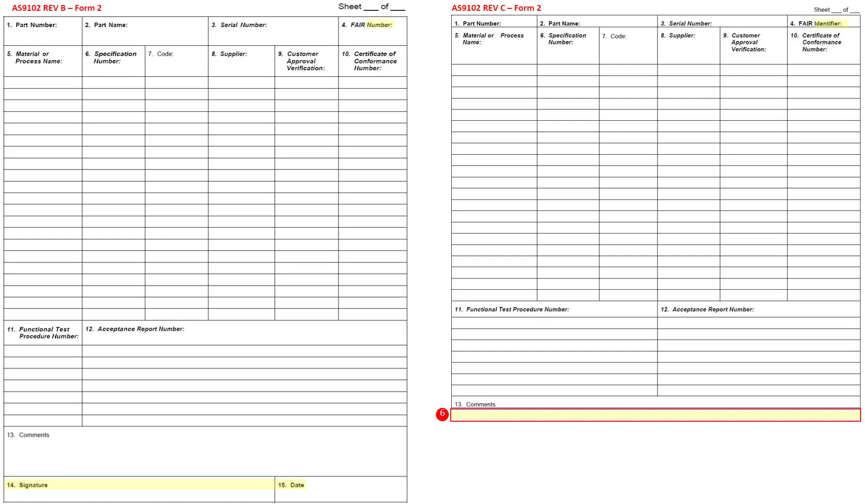The image size is (865, 504).
Task: Click the highlighted Comments row on REV C
Action: click(655, 416)
